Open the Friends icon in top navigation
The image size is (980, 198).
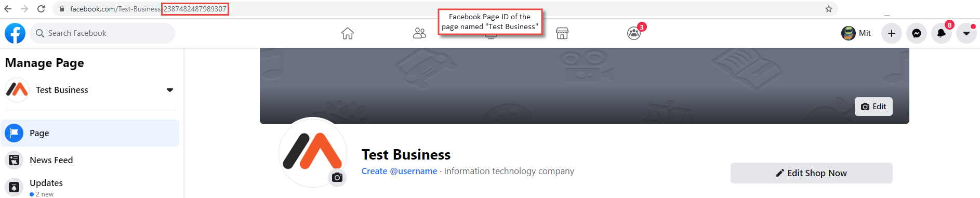[419, 33]
